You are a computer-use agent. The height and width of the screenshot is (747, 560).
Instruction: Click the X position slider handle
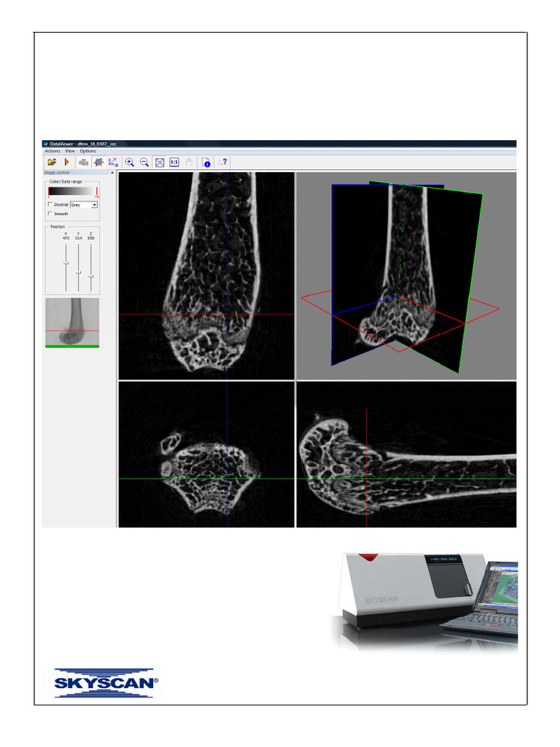click(66, 263)
